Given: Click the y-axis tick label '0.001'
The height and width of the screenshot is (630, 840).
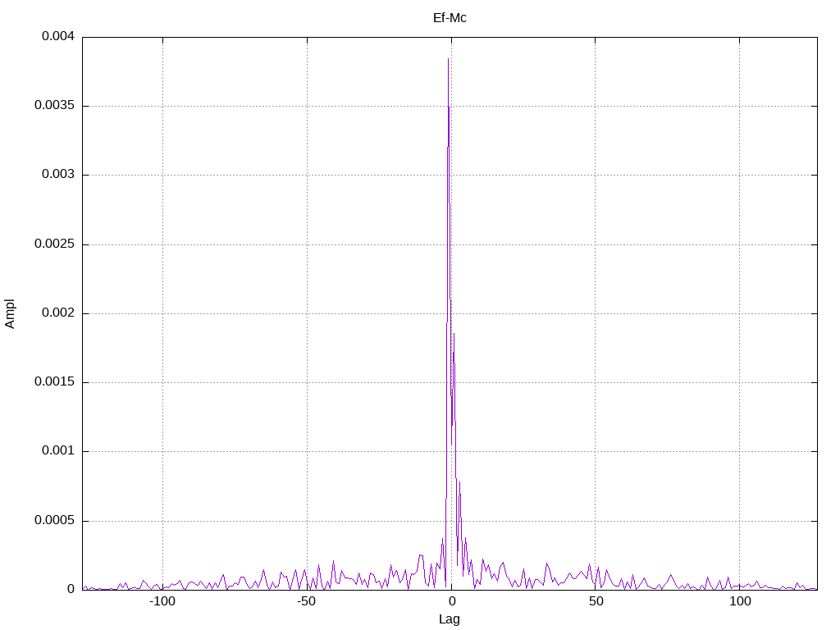Looking at the screenshot, I should [58, 451].
